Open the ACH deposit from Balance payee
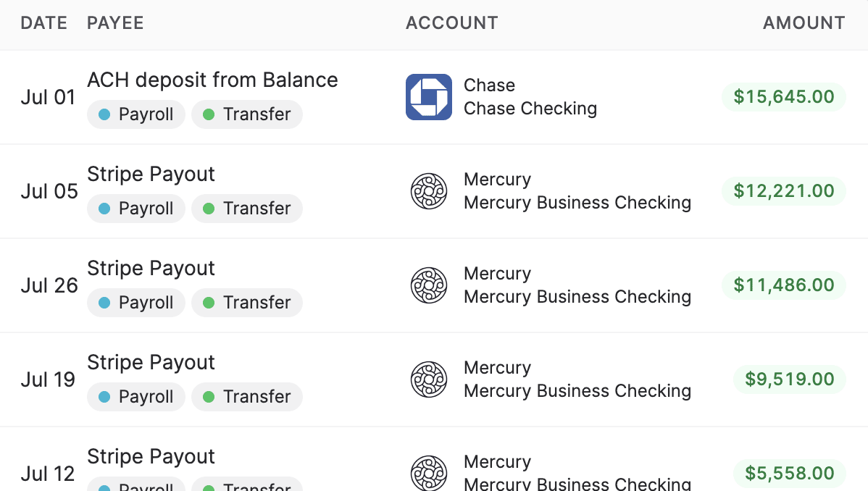This screenshot has height=491, width=868. (x=212, y=80)
